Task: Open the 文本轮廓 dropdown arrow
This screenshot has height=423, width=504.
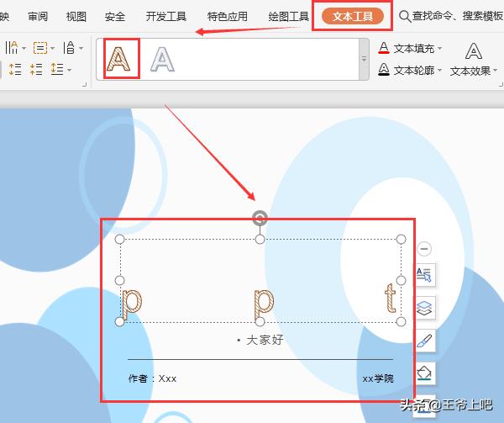Action: 439,70
